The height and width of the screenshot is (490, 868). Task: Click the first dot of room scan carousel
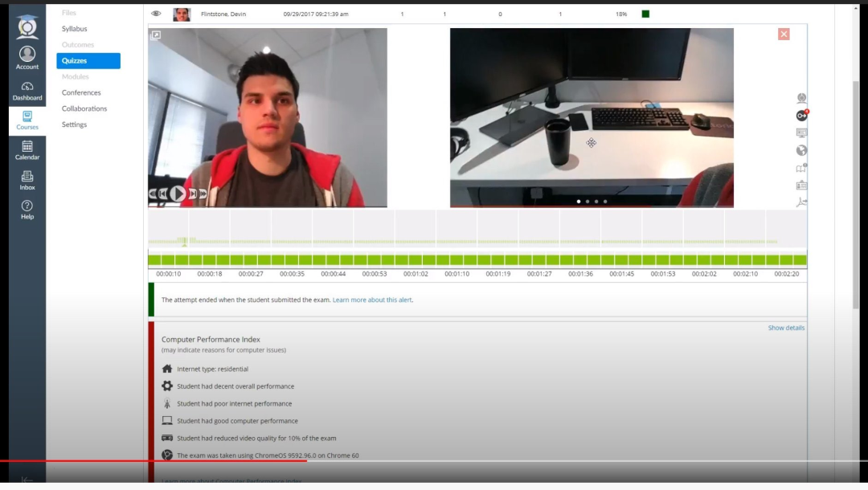click(x=579, y=202)
